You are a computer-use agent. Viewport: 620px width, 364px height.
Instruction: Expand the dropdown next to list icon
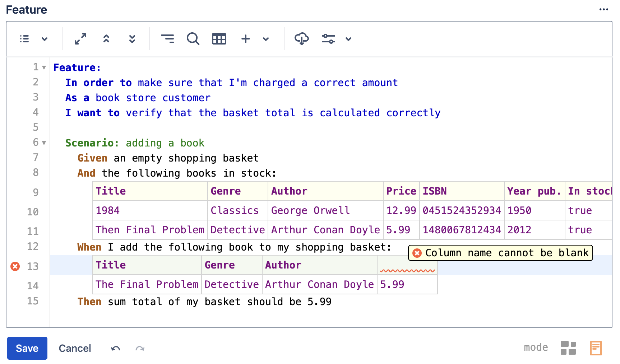45,39
